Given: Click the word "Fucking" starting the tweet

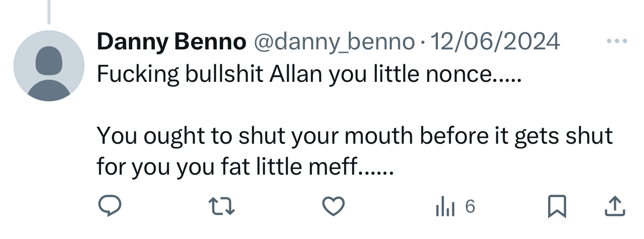Looking at the screenshot, I should tap(138, 74).
